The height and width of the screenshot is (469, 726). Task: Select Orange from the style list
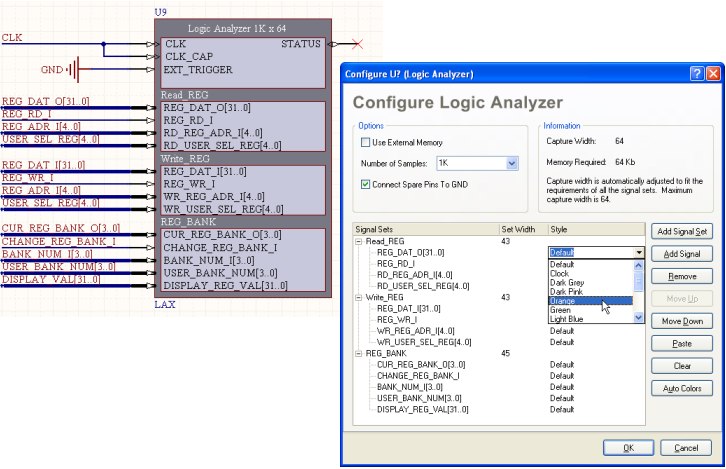563,301
